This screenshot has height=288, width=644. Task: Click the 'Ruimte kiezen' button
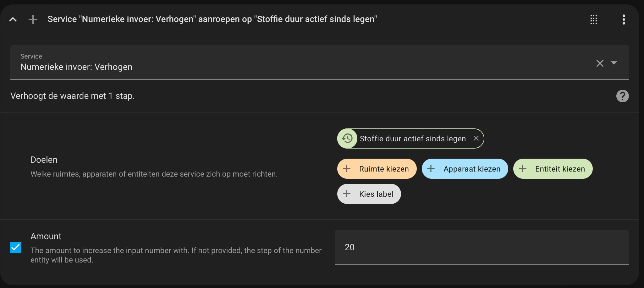point(377,169)
